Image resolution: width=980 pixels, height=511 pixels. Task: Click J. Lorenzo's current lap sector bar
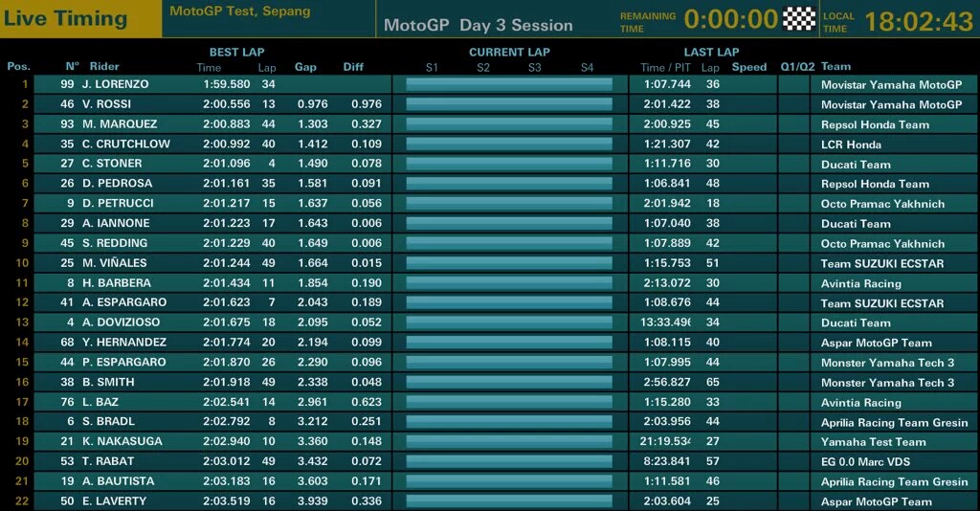pyautogui.click(x=509, y=84)
